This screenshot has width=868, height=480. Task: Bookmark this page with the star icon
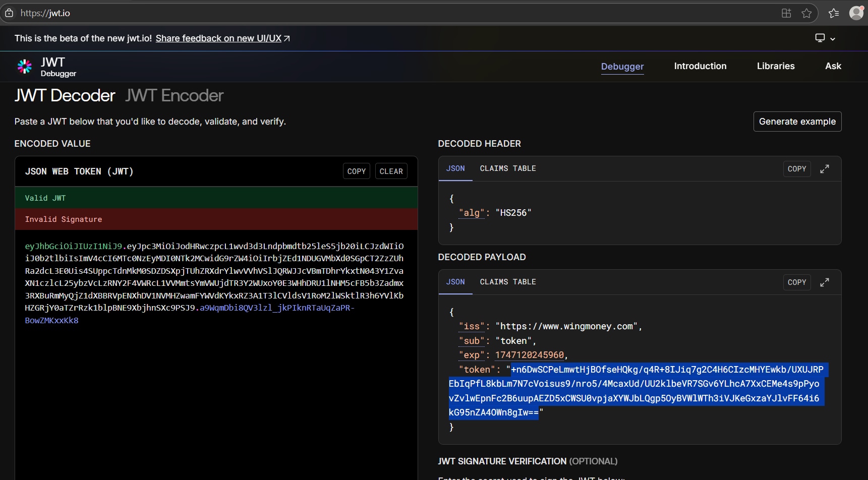tap(806, 13)
